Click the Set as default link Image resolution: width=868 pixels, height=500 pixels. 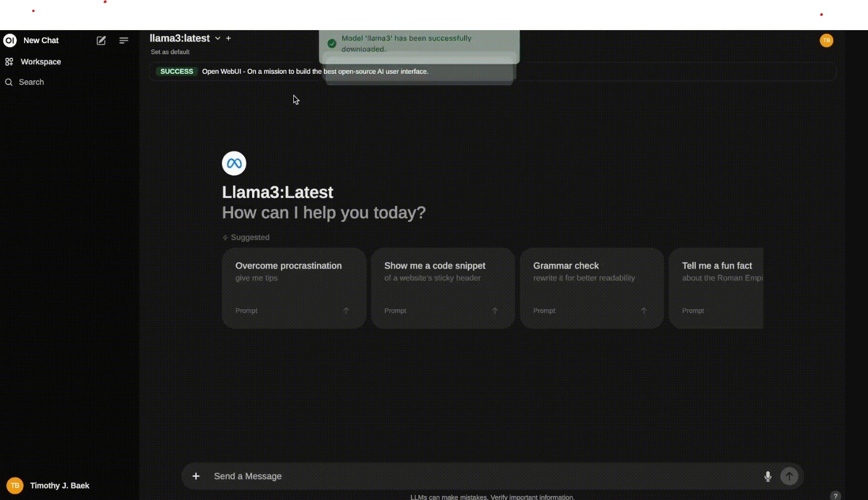pos(170,52)
